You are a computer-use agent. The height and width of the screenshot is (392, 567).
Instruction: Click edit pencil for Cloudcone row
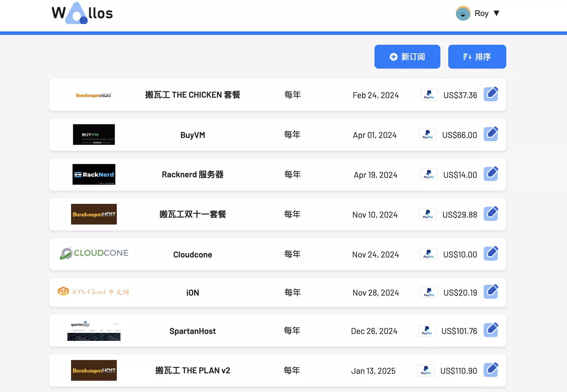tap(491, 253)
